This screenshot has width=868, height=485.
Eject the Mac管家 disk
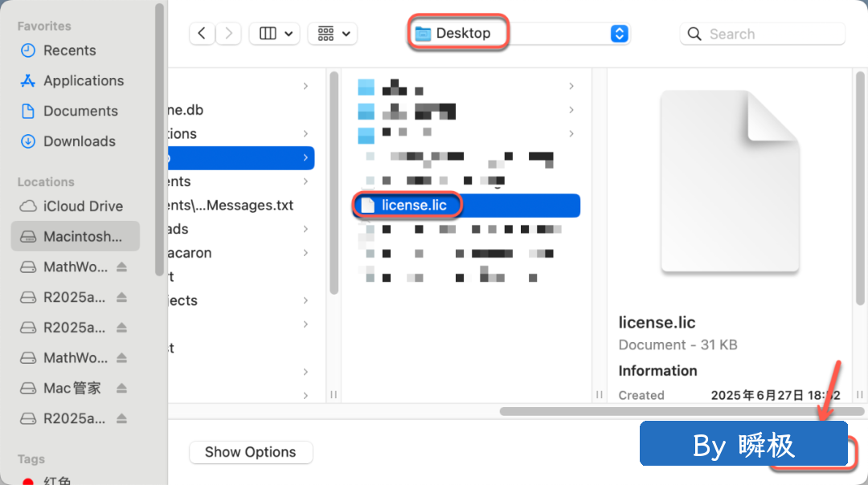pyautogui.click(x=121, y=389)
